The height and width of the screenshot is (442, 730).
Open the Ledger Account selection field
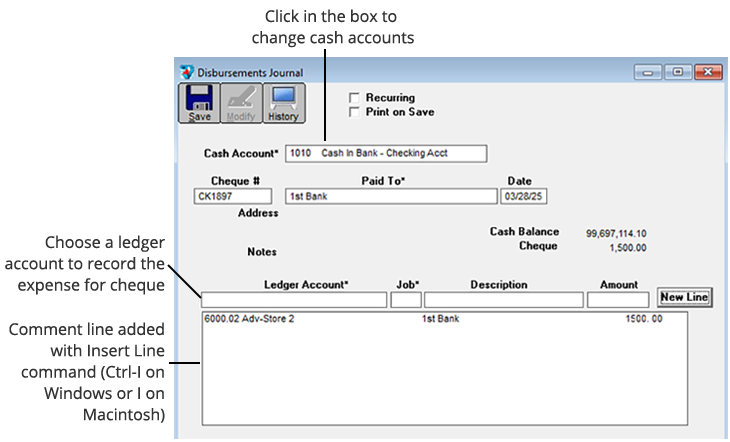click(x=293, y=299)
